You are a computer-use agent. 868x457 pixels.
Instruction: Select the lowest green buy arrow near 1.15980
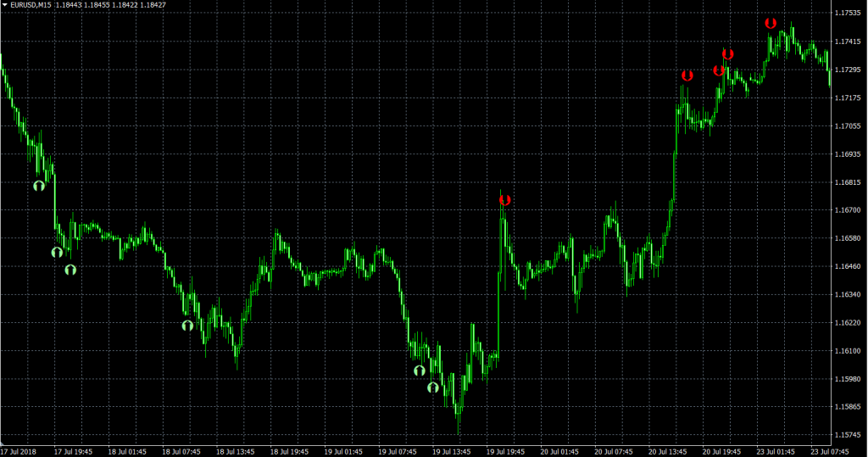pos(433,387)
